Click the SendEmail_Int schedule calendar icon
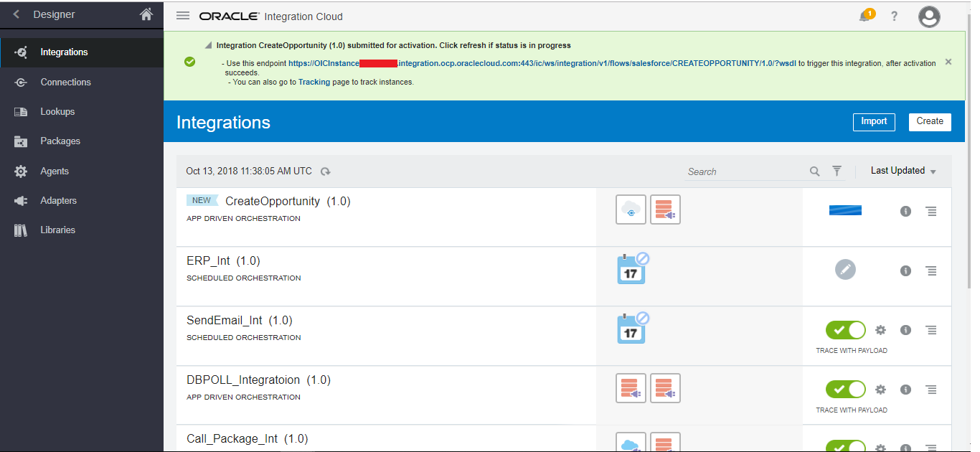The image size is (980, 452). coord(632,328)
